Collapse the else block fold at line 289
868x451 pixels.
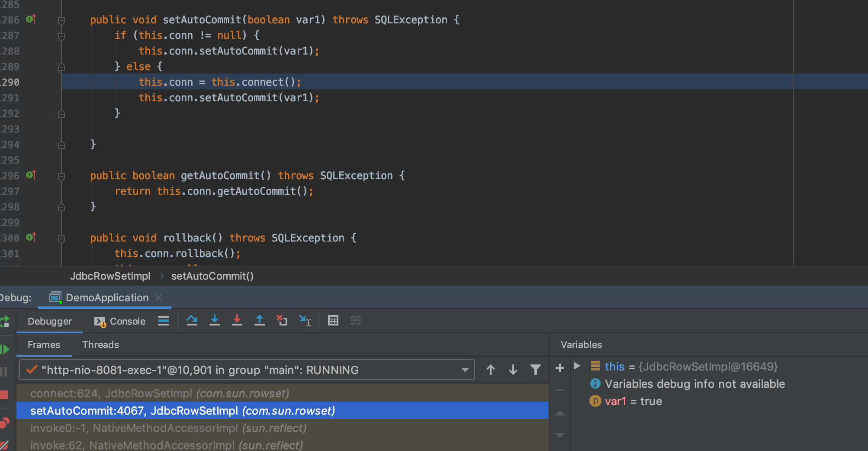tap(61, 67)
